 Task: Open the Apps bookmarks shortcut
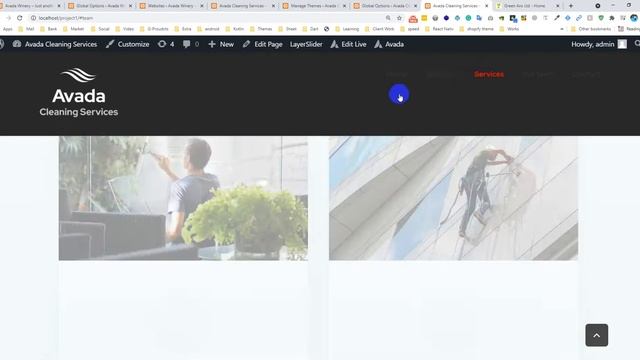(x=7, y=29)
